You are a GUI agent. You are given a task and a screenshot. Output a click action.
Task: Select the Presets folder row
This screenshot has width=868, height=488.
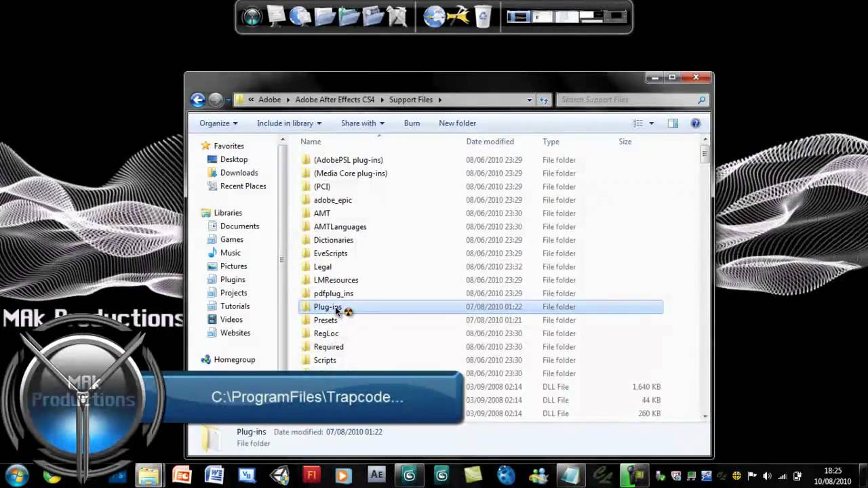[481, 320]
